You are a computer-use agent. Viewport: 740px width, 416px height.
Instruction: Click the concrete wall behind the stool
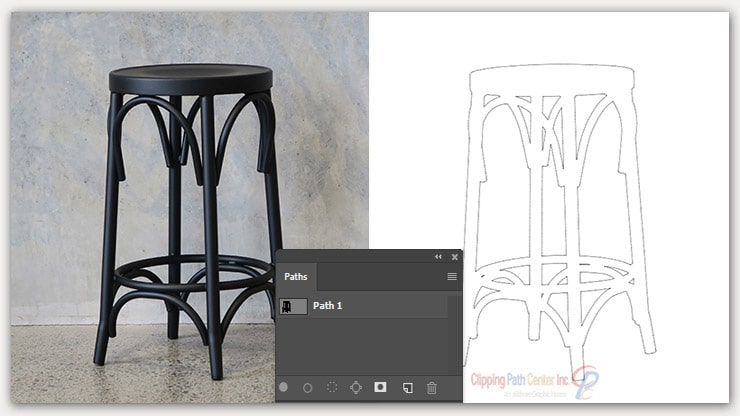[x=60, y=150]
